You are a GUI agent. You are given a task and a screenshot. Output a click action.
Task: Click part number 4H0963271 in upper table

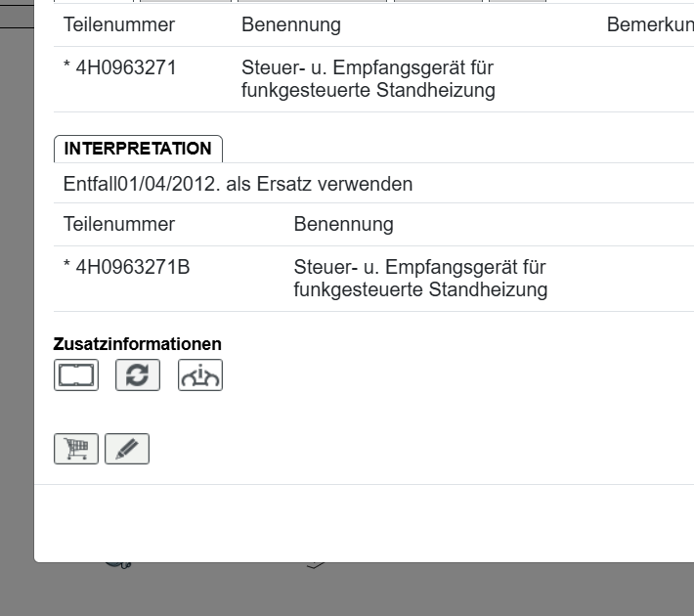coord(126,68)
